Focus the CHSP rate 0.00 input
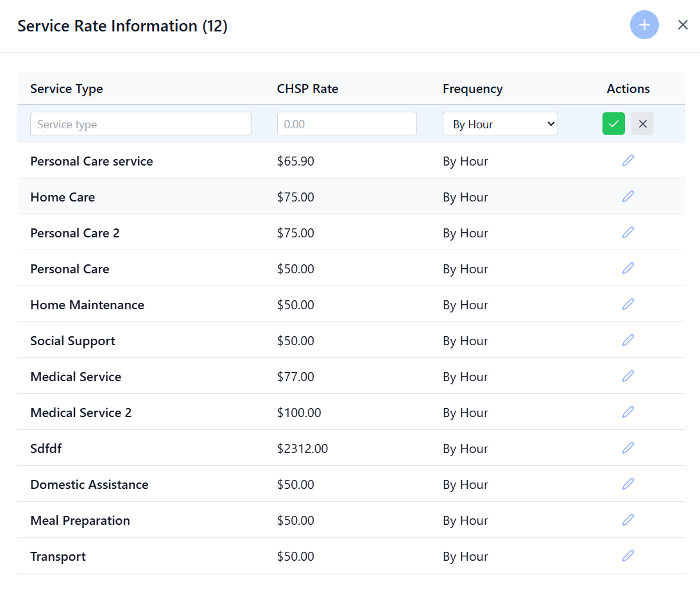700x589 pixels. click(x=346, y=124)
